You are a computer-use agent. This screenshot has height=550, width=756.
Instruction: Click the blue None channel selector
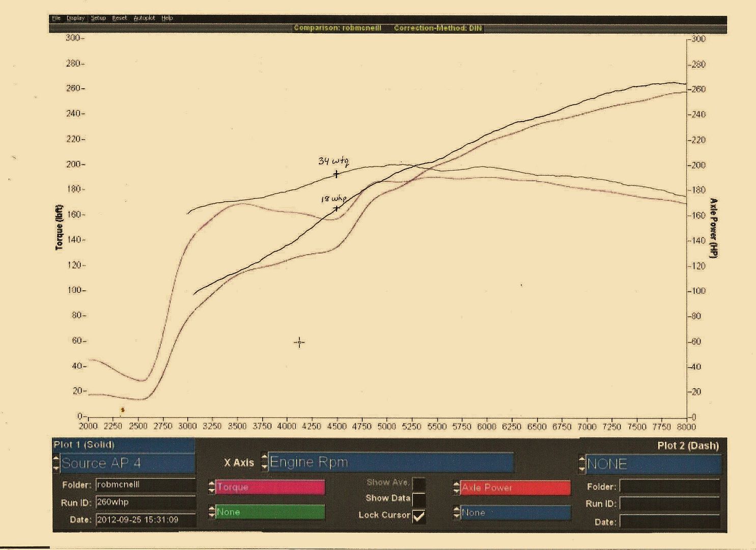coord(515,513)
